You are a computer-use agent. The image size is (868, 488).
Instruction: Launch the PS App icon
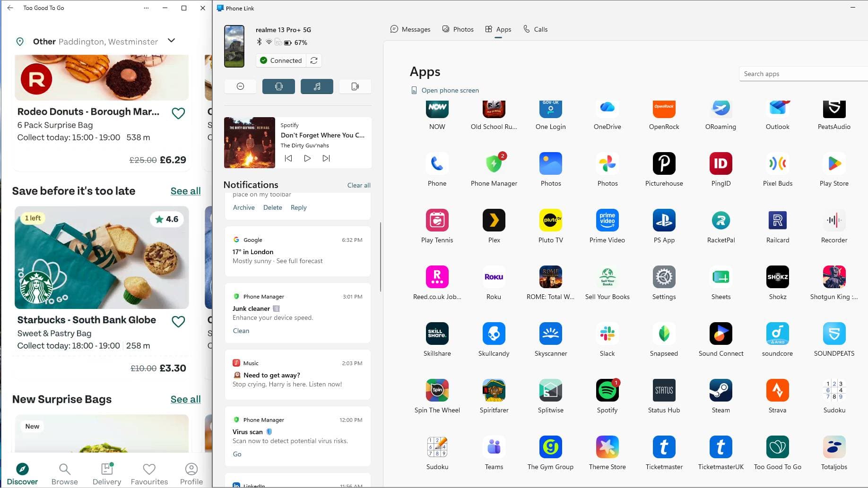pyautogui.click(x=664, y=220)
